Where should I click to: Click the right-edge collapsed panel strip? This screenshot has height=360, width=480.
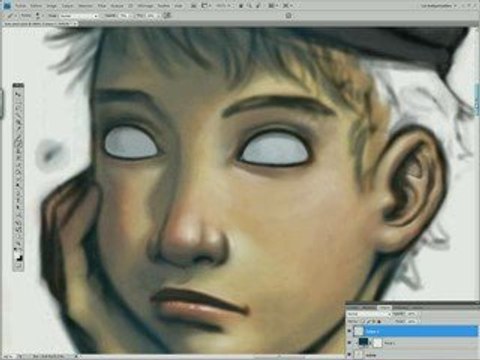[x=477, y=100]
